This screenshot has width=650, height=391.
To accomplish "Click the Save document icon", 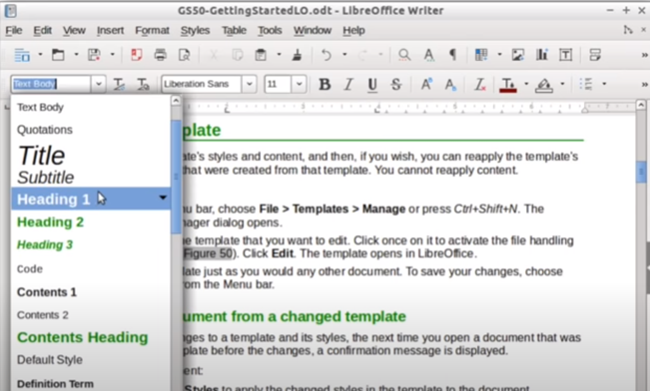I will [94, 55].
